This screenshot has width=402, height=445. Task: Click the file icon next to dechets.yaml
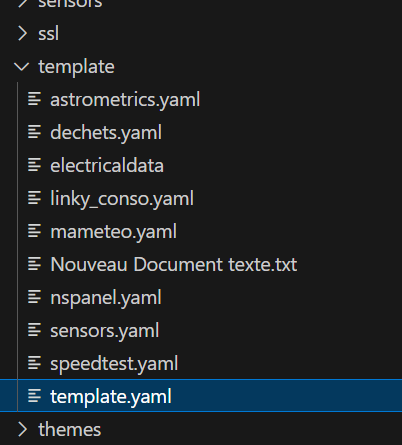tap(34, 132)
